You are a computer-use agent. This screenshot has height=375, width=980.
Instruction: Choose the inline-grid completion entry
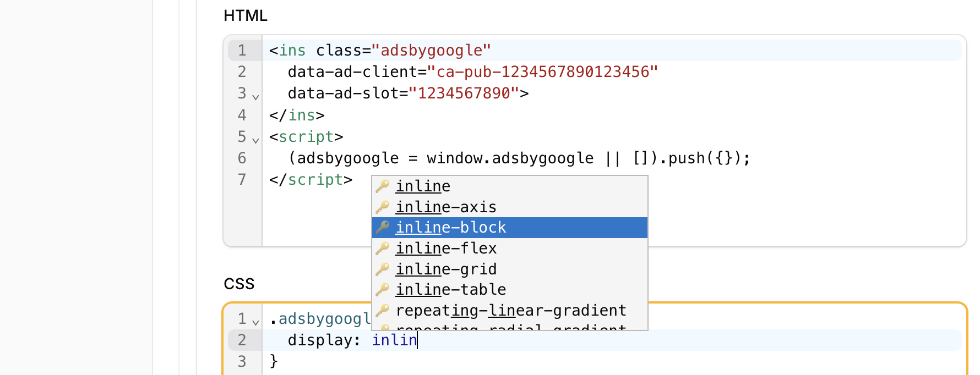(510, 269)
